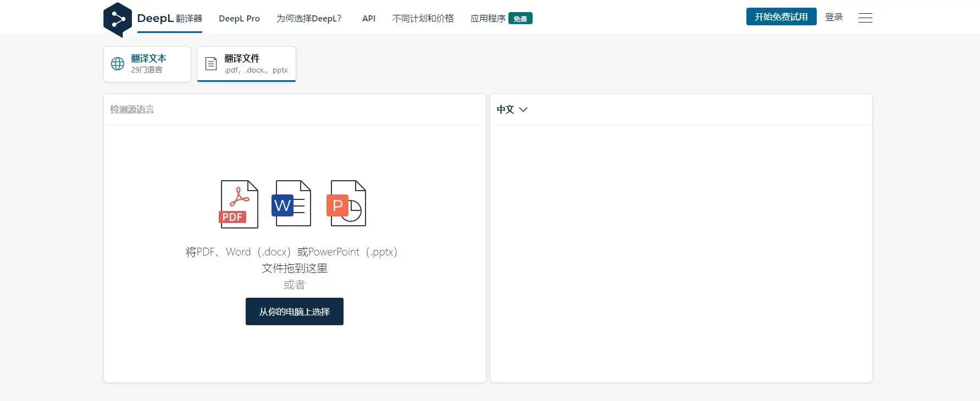Open the 检测源语言 source language selector

[132, 109]
